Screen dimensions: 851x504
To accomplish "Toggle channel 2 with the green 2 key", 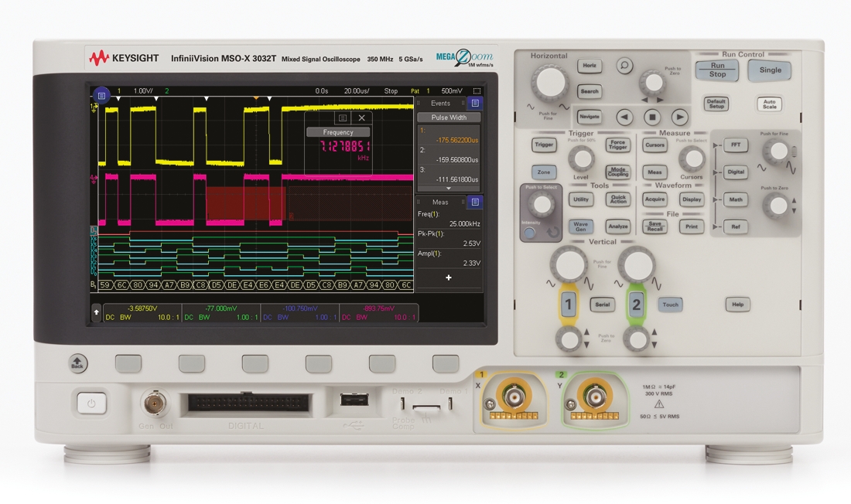I will [x=636, y=305].
